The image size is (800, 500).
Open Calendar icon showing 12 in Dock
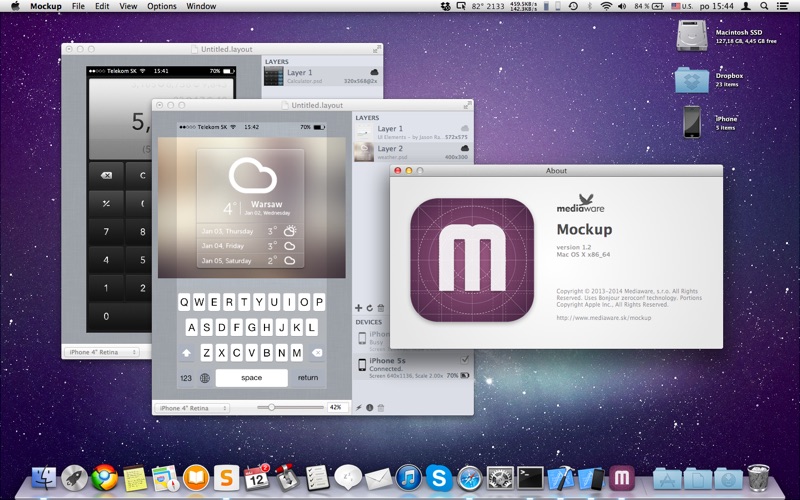(257, 478)
